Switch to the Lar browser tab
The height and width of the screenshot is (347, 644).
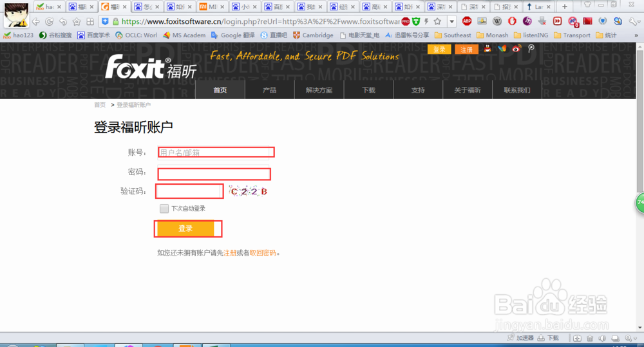pyautogui.click(x=538, y=6)
